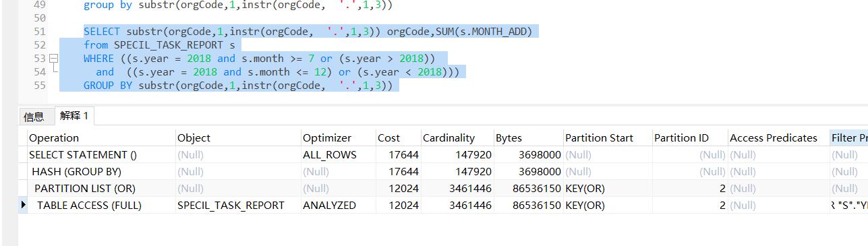Select the 解释 1 tab

(x=74, y=116)
